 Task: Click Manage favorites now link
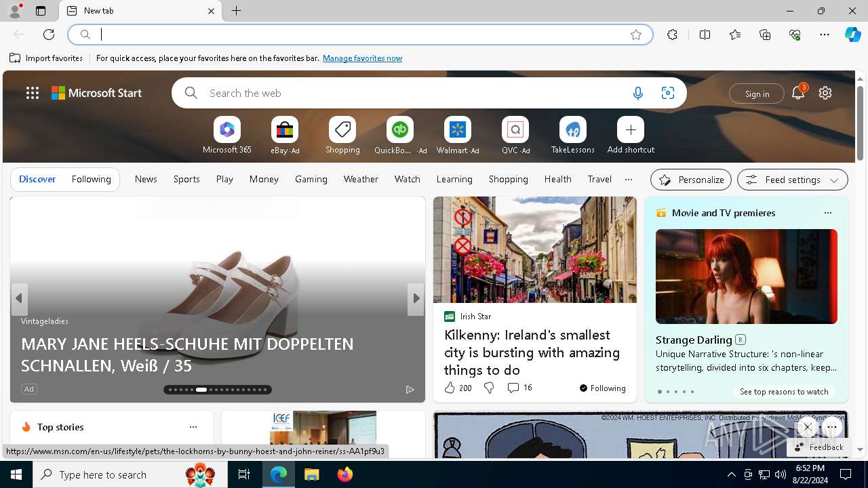coord(362,58)
